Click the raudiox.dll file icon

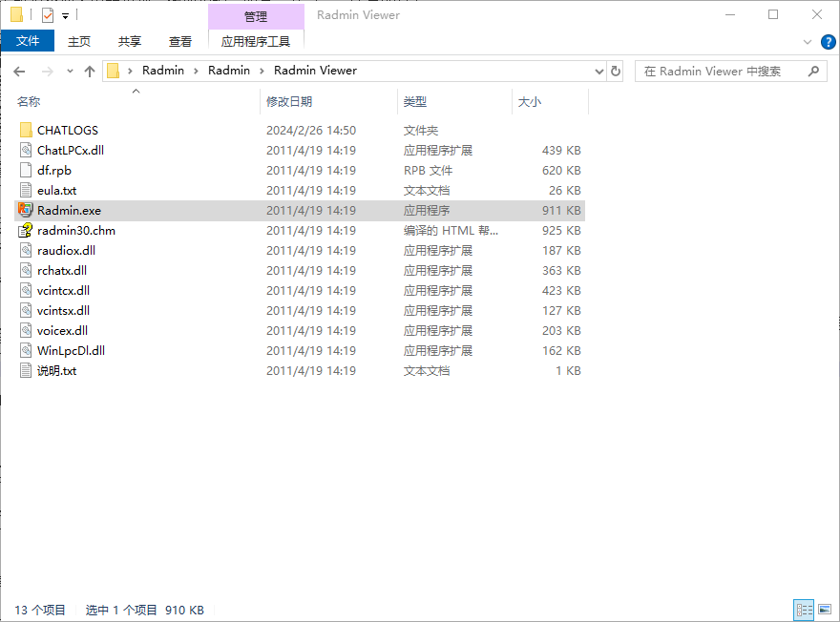pos(25,251)
